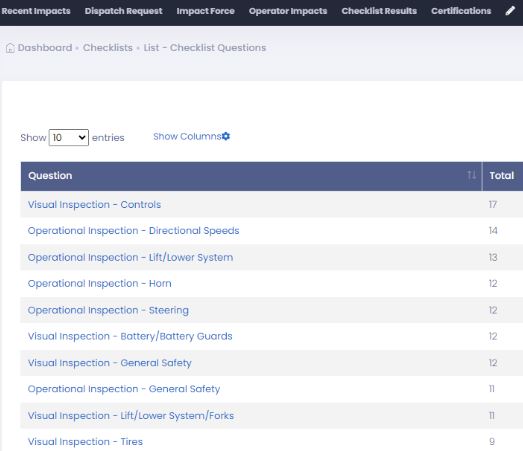Click the pencil edit icon in navbar

(510, 11)
